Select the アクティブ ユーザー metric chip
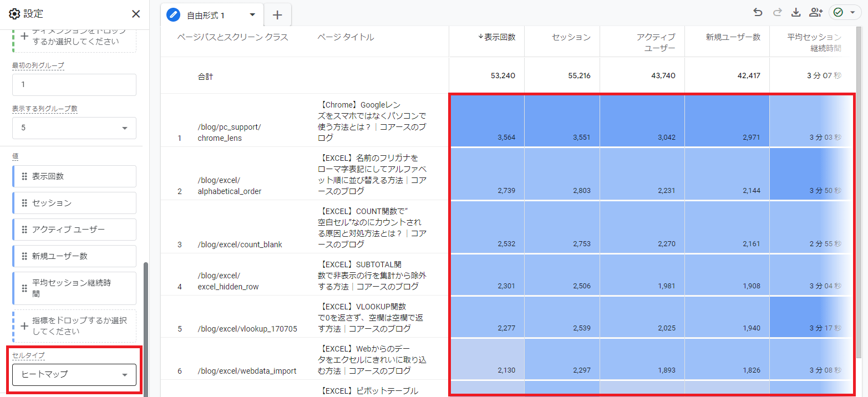Screen dimensions: 868x397 click(74, 230)
